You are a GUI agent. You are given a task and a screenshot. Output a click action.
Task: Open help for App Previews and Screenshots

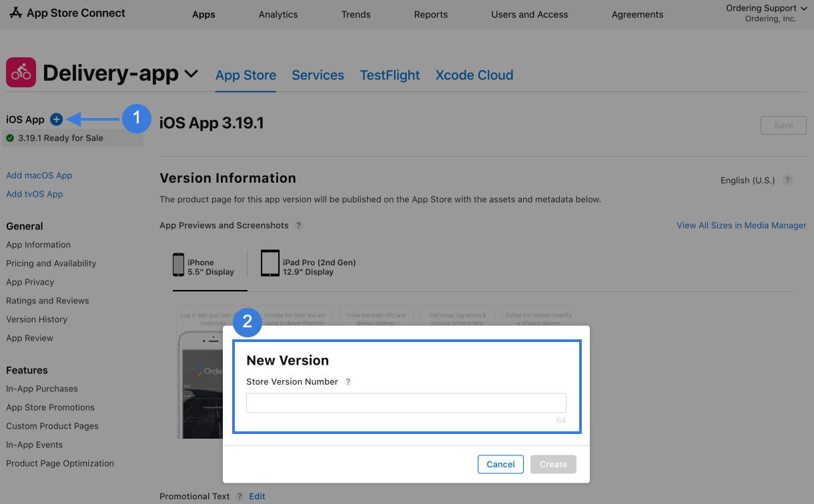coord(299,225)
